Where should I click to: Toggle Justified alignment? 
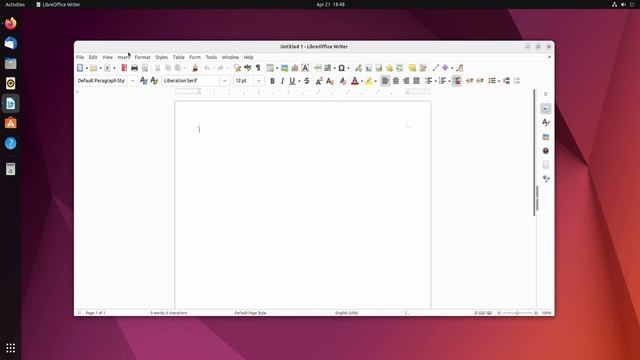[x=416, y=81]
